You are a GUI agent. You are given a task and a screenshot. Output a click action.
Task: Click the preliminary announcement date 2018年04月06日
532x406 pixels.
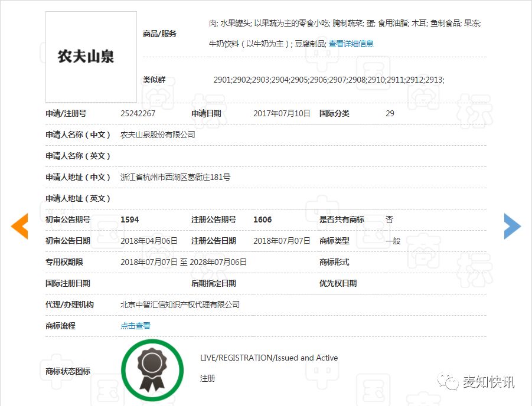(149, 241)
